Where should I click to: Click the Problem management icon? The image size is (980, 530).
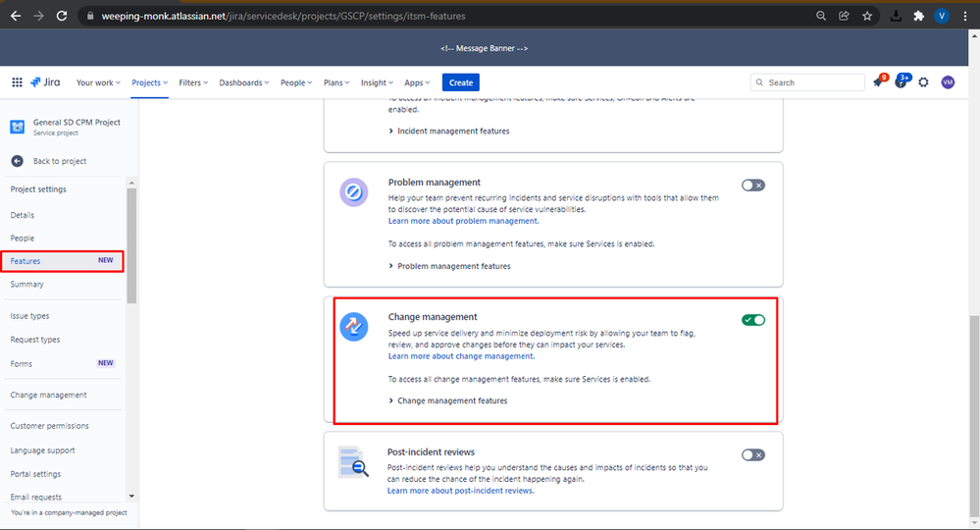pyautogui.click(x=354, y=191)
